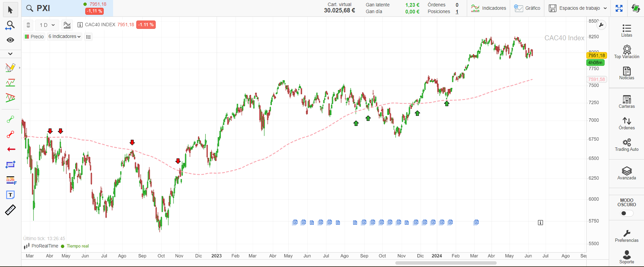Screen dimensions: 644x267
Task: Choose the red arrow drawing tool
Action: 11,149
